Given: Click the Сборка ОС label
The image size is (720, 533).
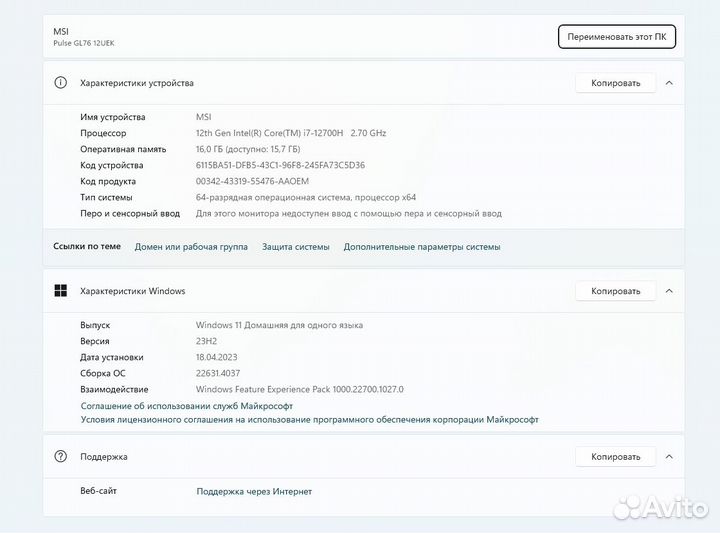Looking at the screenshot, I should (103, 373).
